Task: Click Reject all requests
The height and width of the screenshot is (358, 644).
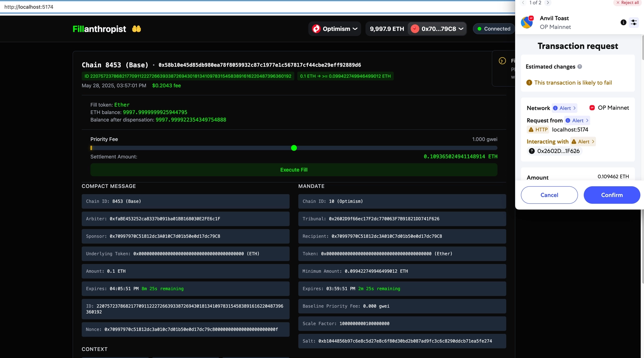Action: 627,3
